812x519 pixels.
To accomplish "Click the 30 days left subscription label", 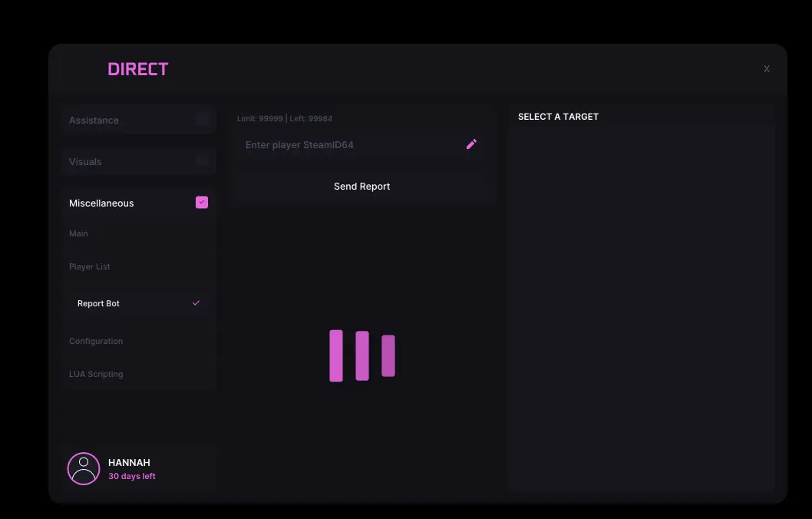I will point(132,476).
